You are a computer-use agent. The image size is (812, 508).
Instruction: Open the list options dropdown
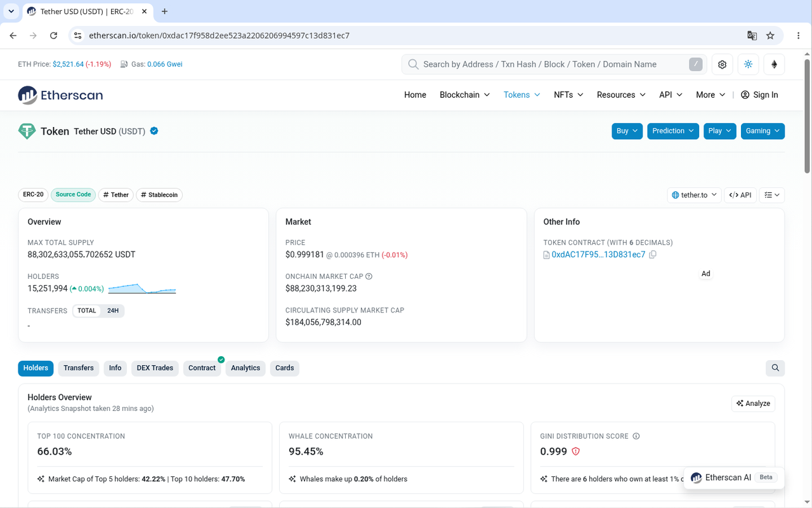[x=772, y=195]
